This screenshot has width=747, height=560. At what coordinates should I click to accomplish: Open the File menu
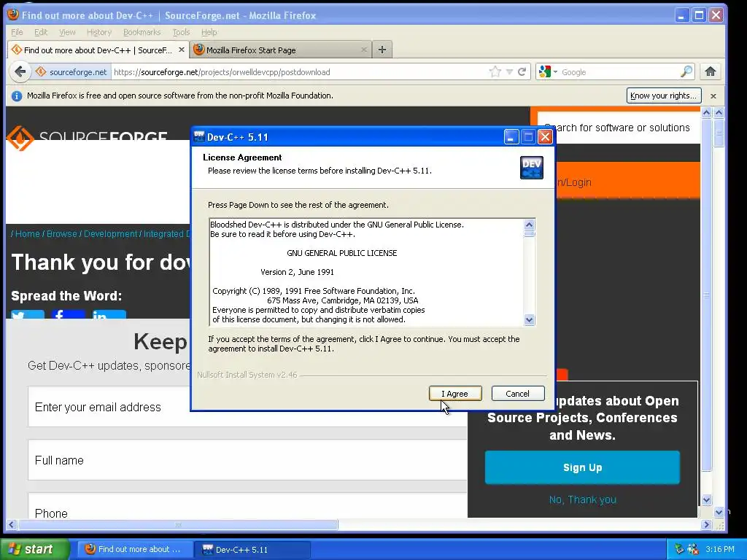point(17,32)
